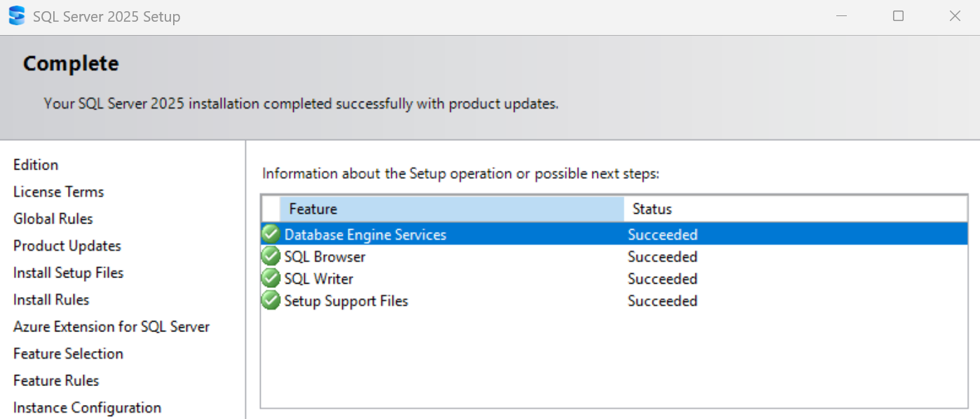Open Azure Extension for SQL Server step
The image size is (980, 419).
111,327
